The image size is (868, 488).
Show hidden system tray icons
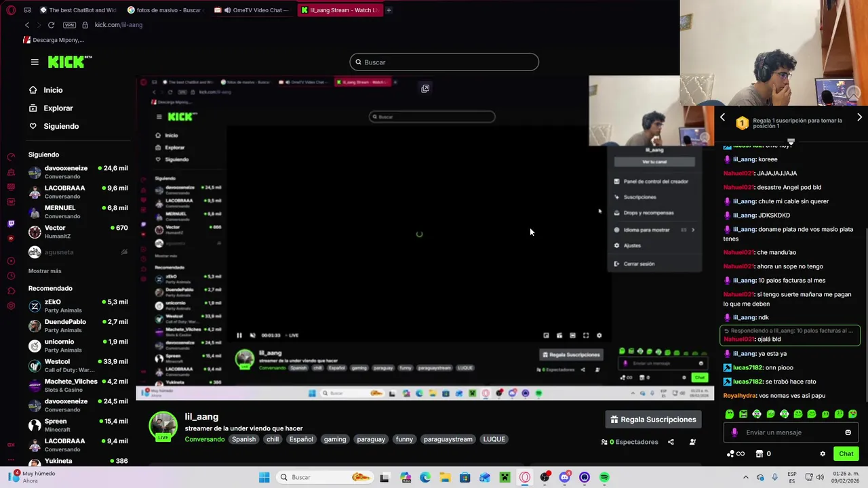(746, 477)
